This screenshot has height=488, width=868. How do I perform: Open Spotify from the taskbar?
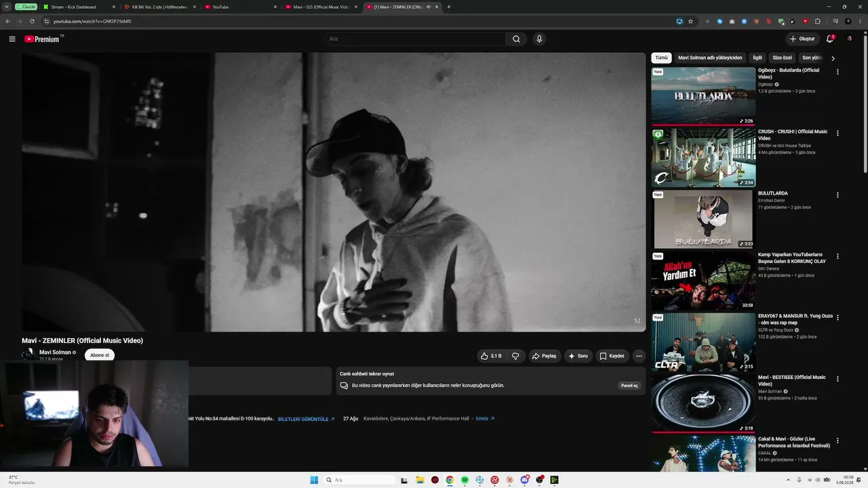pos(465,480)
